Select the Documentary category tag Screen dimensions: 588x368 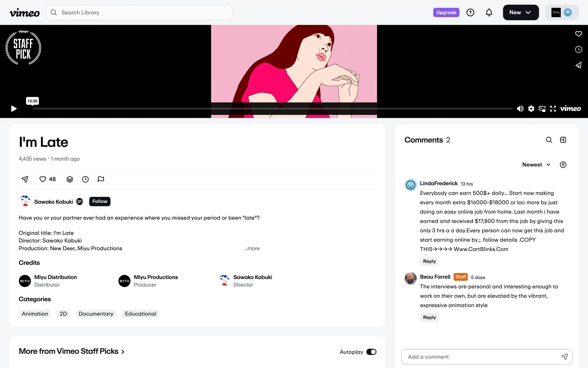[x=96, y=314]
